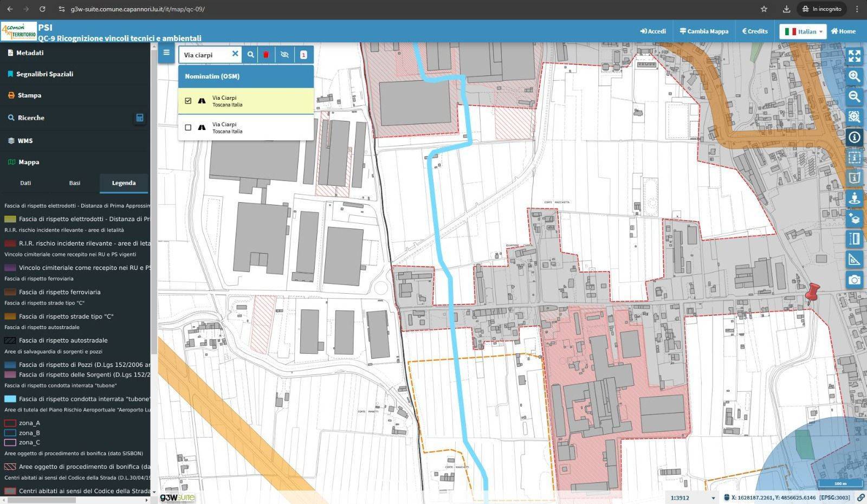This screenshot has height=504, width=867.
Task: Zoom in on the map
Action: coord(854,76)
